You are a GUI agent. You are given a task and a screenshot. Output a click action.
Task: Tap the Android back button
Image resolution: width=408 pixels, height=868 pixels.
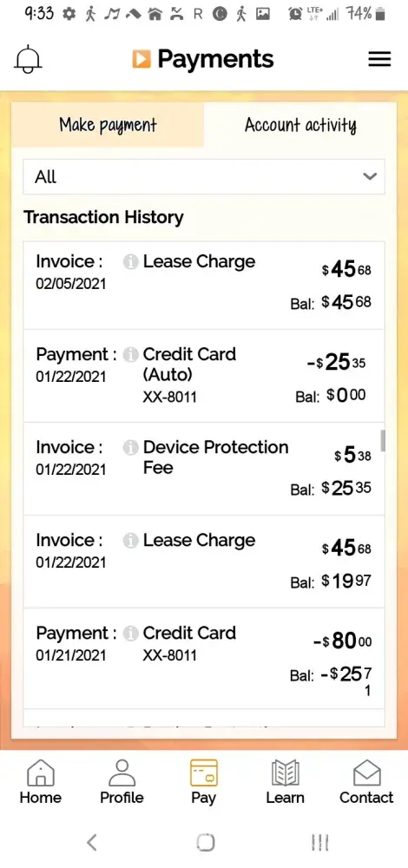click(92, 843)
